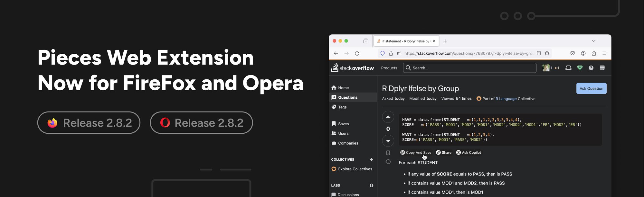This screenshot has height=197, width=644.
Task: Open the inbox icon
Action: tap(568, 68)
